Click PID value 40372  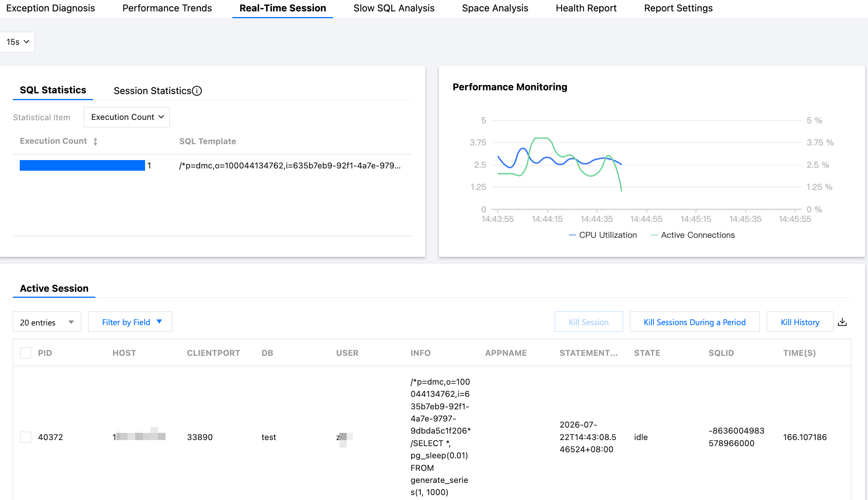point(51,437)
